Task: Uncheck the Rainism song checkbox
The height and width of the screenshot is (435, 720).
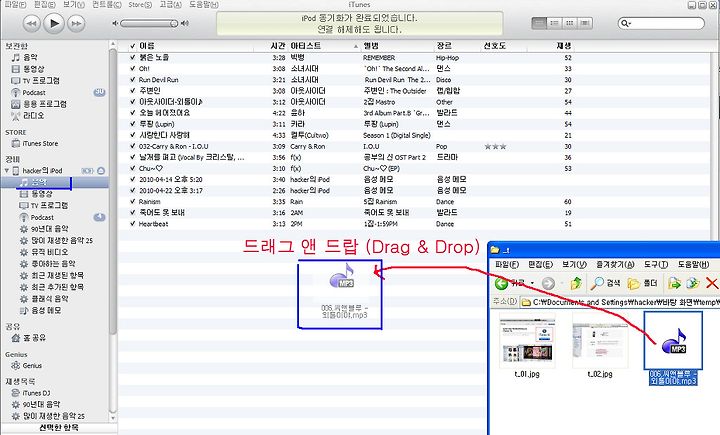Action: click(x=133, y=202)
